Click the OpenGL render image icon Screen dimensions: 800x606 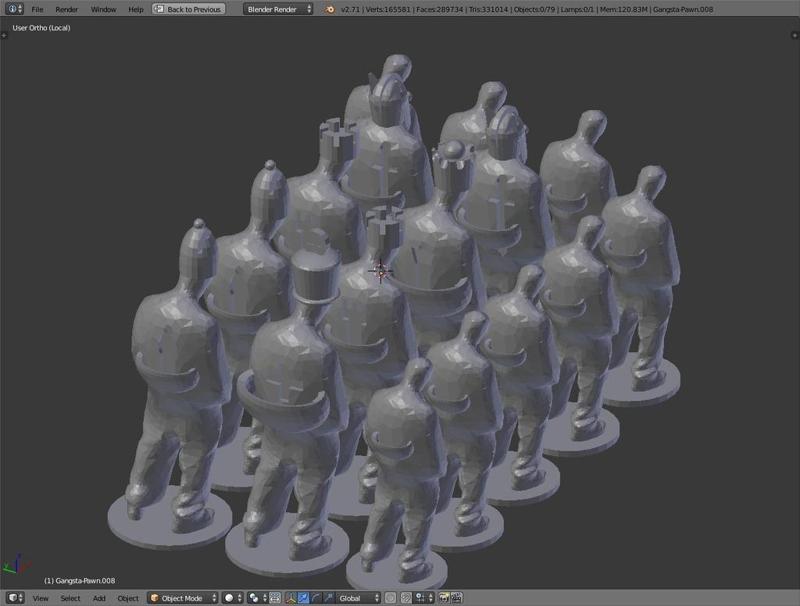[x=444, y=598]
